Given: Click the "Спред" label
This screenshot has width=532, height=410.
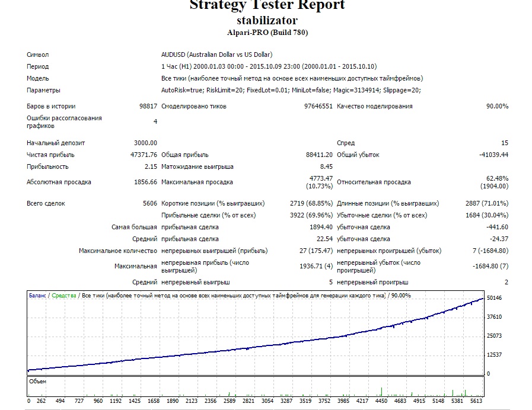Looking at the screenshot, I should (346, 143).
